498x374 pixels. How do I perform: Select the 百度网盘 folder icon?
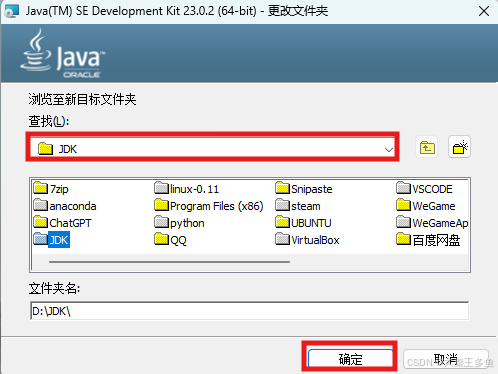[x=404, y=239]
